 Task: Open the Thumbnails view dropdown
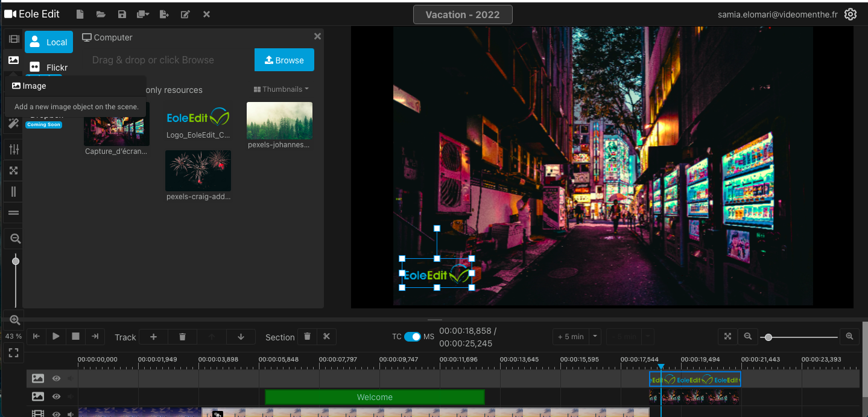pos(281,89)
